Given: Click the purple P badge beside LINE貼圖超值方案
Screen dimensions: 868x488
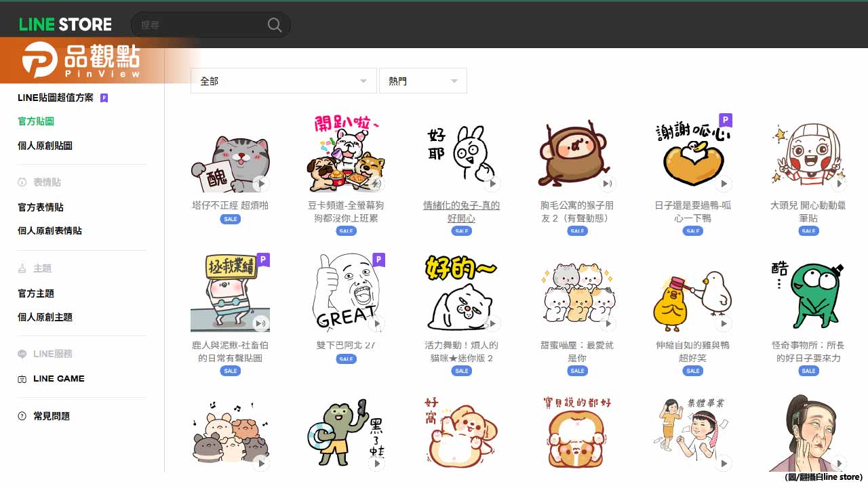Looking at the screenshot, I should click(x=104, y=98).
